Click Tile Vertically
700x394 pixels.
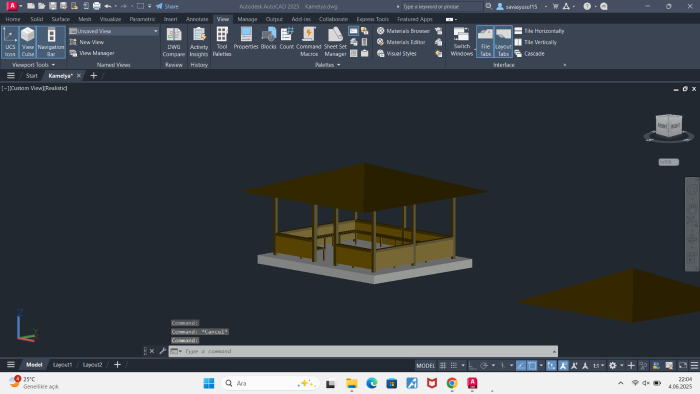coord(536,42)
